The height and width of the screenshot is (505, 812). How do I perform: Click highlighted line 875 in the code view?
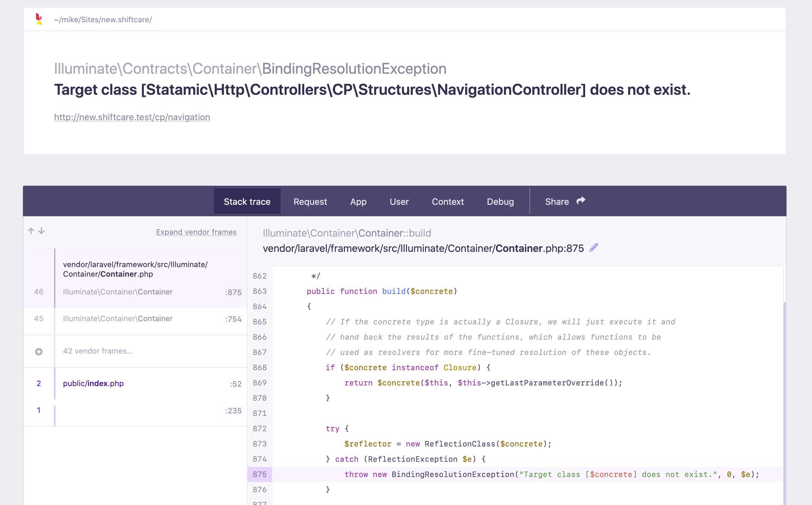click(x=501, y=474)
